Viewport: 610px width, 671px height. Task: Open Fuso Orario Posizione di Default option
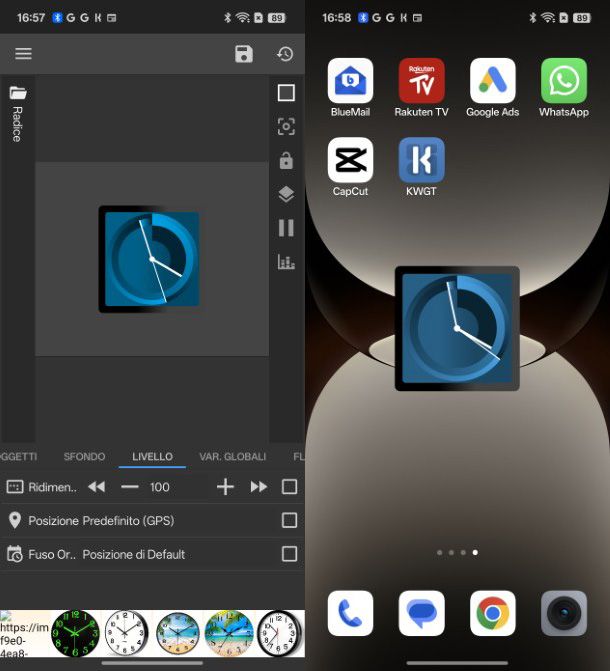(x=134, y=554)
